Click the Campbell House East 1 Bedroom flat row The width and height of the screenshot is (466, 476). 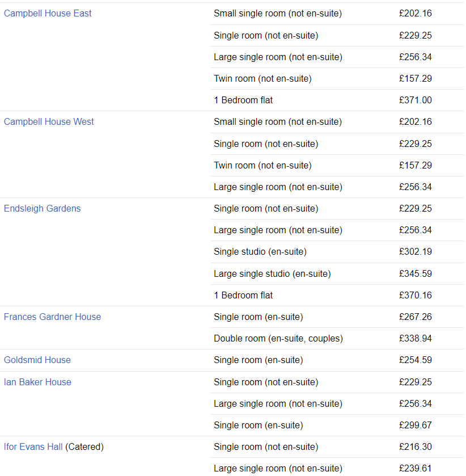(x=337, y=100)
